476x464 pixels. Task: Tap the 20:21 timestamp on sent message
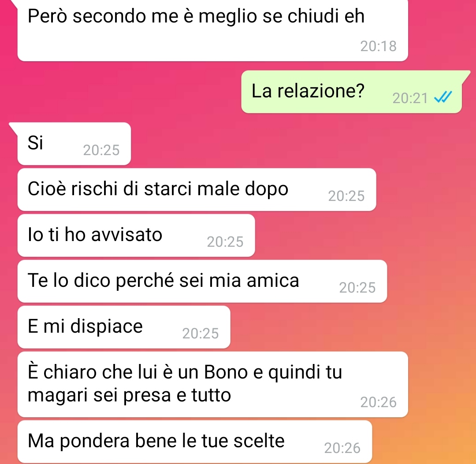click(x=410, y=98)
